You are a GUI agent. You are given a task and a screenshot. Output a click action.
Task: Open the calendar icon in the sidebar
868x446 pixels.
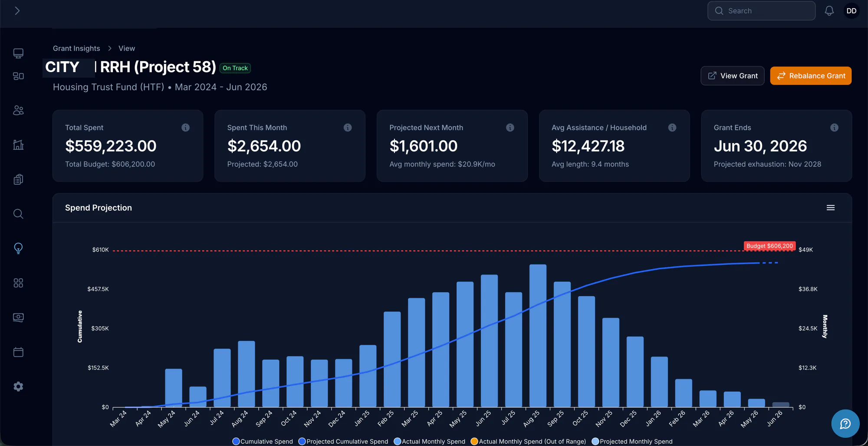18,352
